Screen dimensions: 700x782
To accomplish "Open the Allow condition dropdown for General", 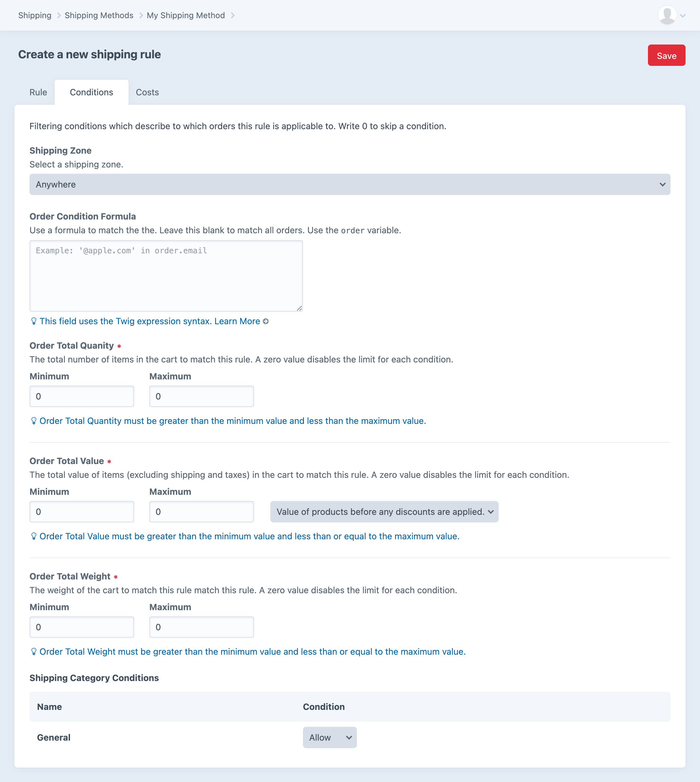I will pyautogui.click(x=330, y=737).
